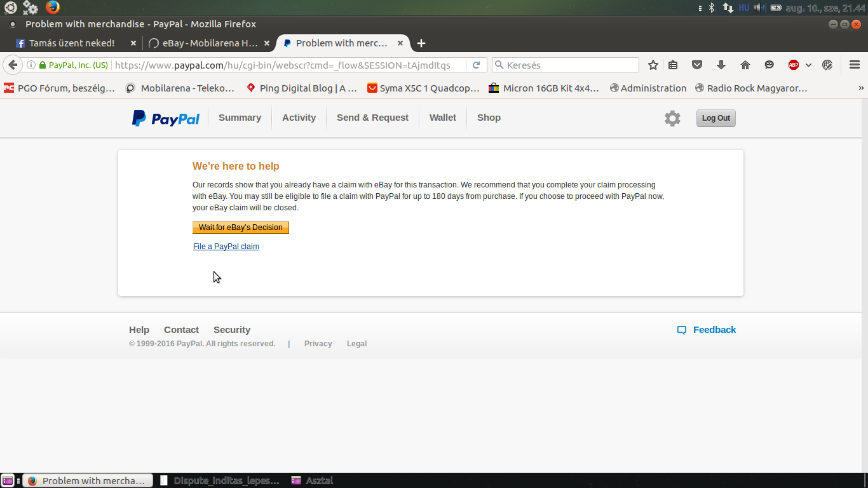Reload the page in URL bar
Screen dimensions: 868x488
476,65
